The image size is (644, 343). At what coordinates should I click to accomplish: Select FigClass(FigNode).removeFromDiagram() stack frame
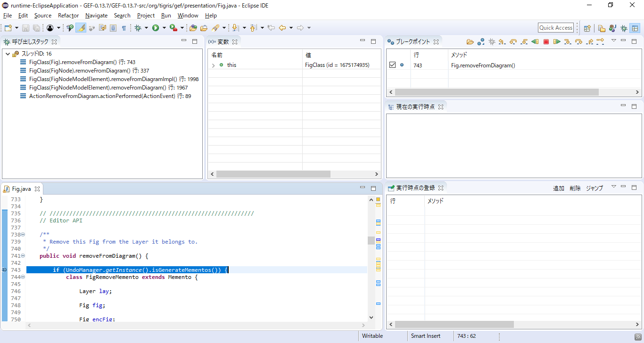pyautogui.click(x=89, y=71)
